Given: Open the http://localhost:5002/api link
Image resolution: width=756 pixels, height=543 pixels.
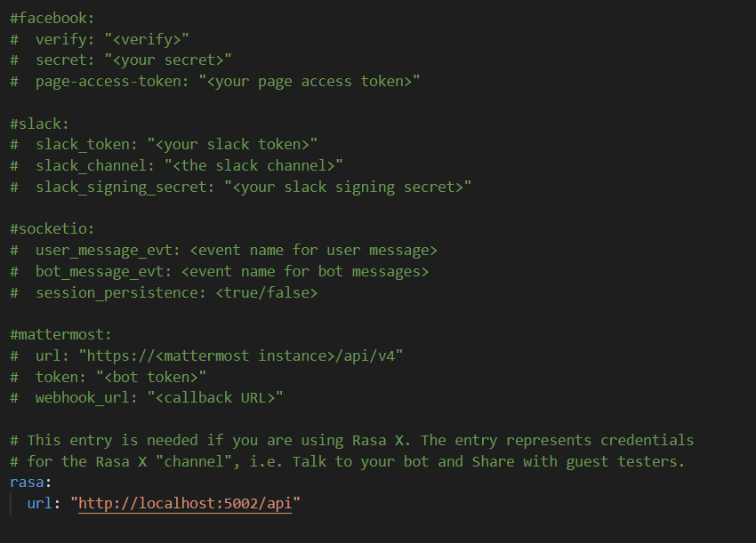Looking at the screenshot, I should 185,504.
